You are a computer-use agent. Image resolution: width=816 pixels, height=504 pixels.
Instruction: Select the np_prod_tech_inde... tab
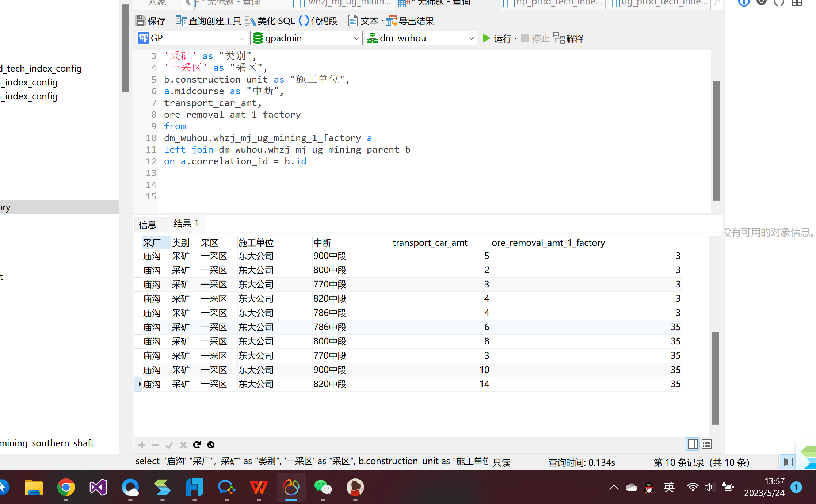[x=553, y=3]
